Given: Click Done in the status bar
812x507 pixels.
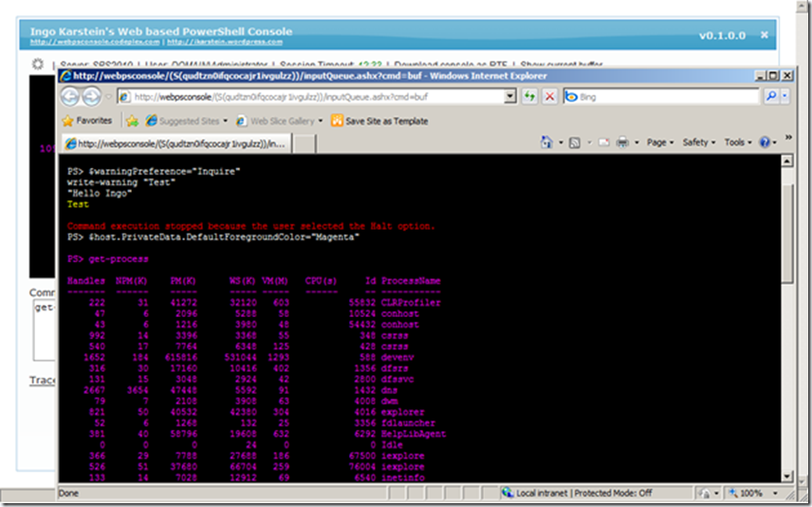Looking at the screenshot, I should point(68,493).
